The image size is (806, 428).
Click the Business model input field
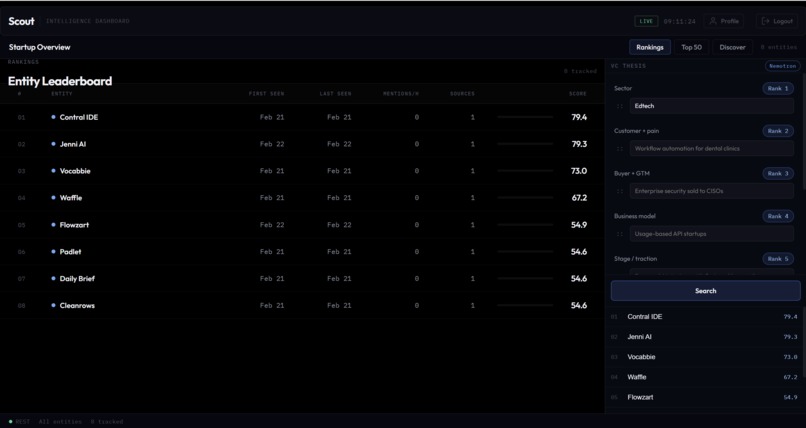pos(711,234)
